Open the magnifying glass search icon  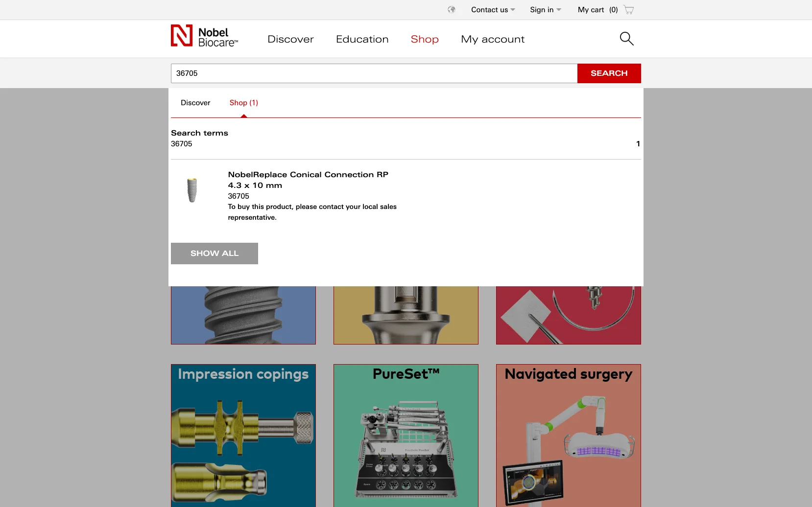[626, 39]
